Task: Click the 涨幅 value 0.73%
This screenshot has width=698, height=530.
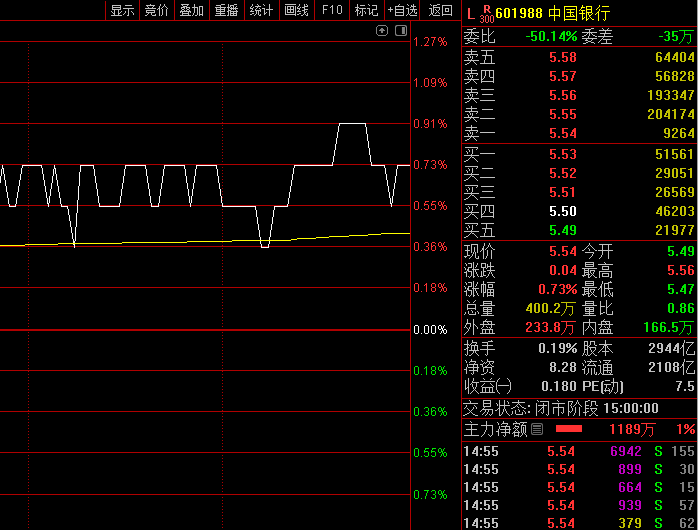Action: coord(557,289)
